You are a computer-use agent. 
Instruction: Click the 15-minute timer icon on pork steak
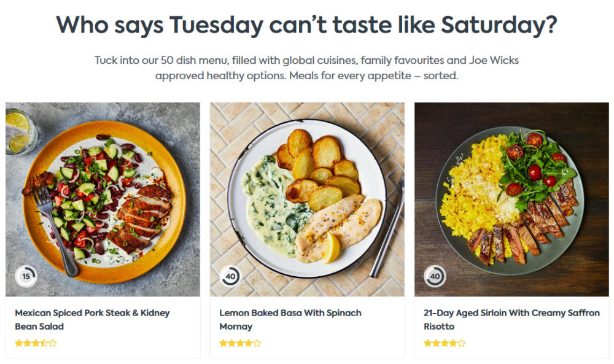tap(26, 276)
